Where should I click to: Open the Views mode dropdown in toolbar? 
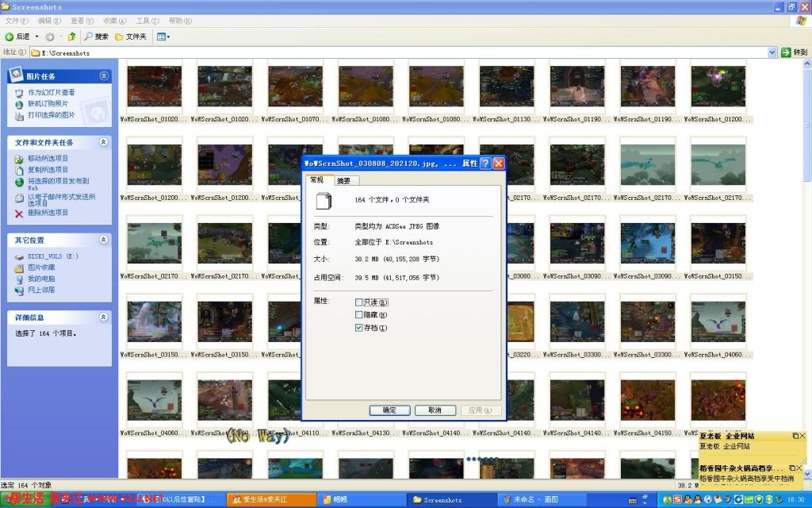click(x=163, y=37)
